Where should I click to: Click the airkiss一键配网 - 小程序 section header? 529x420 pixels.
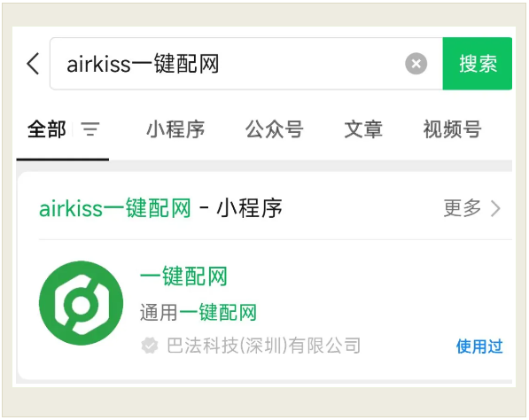tap(160, 208)
